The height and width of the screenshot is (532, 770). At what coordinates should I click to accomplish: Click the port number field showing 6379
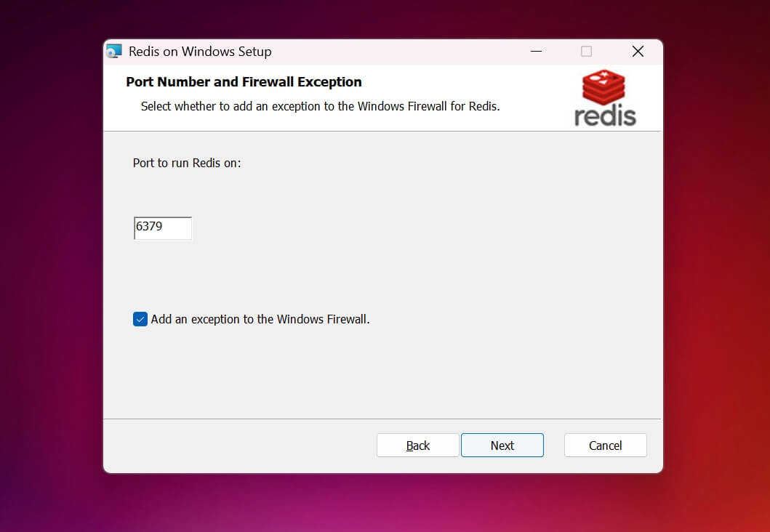click(163, 227)
